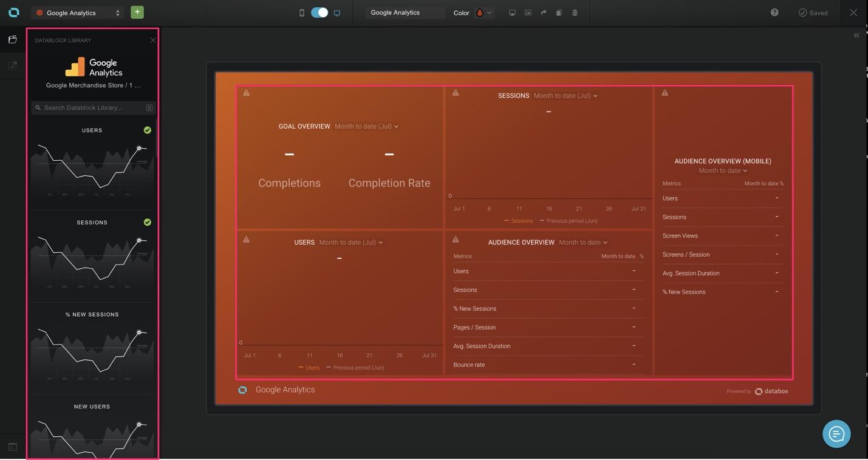Viewport: 868px width, 460px height.
Task: Click the green checkmark next to USERS
Action: coord(148,130)
